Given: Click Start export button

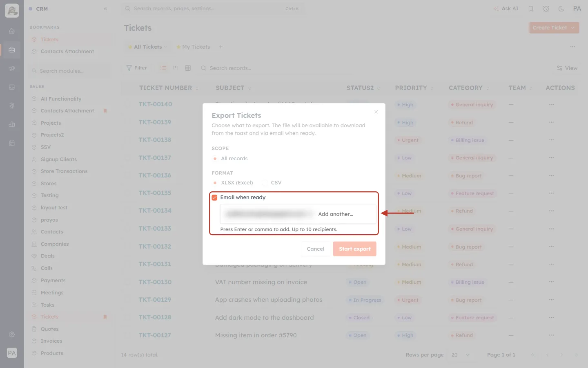Looking at the screenshot, I should (x=354, y=249).
